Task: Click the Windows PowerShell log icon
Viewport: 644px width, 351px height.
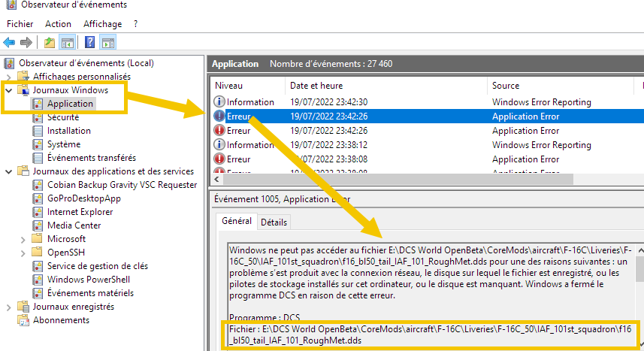Action: pos(38,280)
